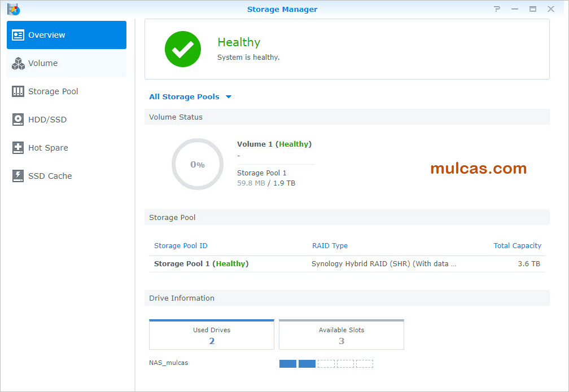The image size is (569, 392).
Task: Click the Volume cubes icon
Action: coord(19,64)
